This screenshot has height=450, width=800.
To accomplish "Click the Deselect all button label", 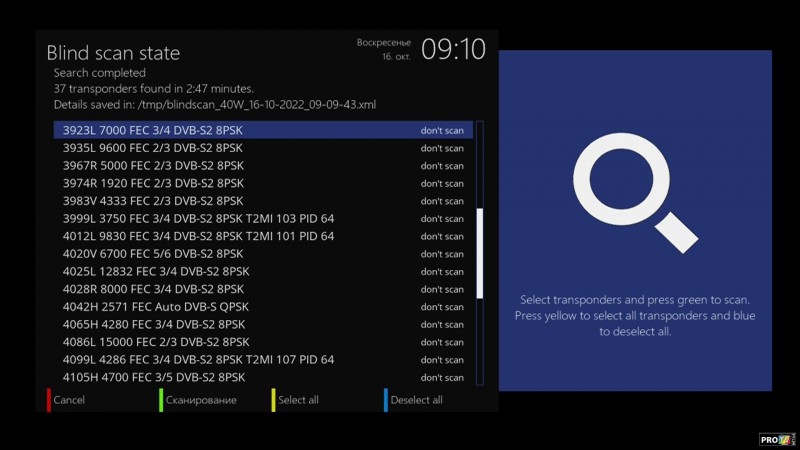I will coord(416,400).
